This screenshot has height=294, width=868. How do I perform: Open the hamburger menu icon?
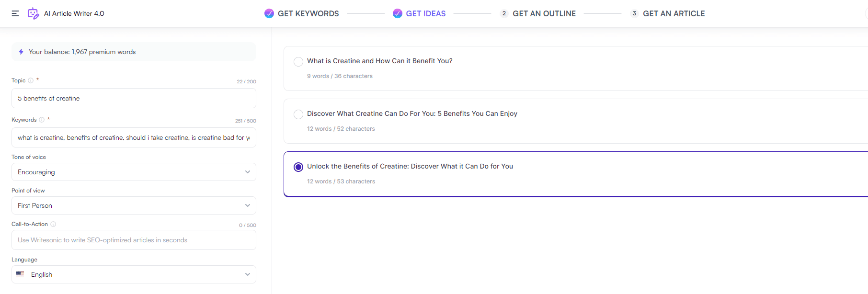click(x=15, y=13)
